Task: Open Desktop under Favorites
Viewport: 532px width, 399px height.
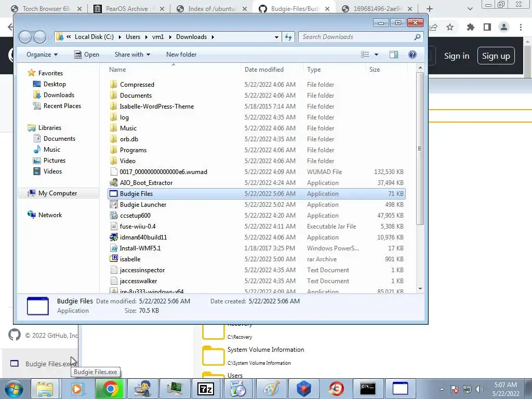Action: [x=54, y=84]
